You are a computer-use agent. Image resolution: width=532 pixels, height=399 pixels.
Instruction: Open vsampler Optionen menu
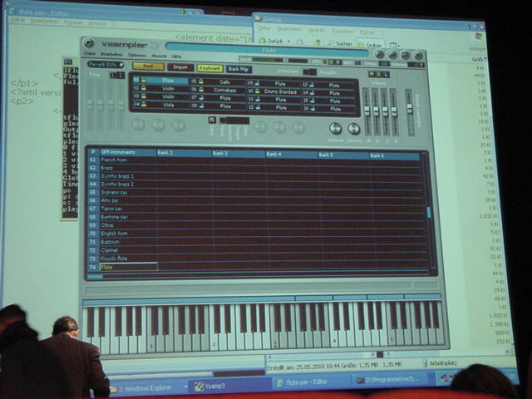pos(137,56)
